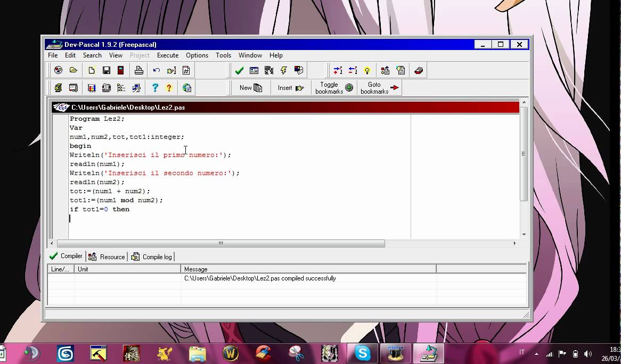621x364 pixels.
Task: Click the 'if tot1=0 then' code line
Action: tap(100, 209)
